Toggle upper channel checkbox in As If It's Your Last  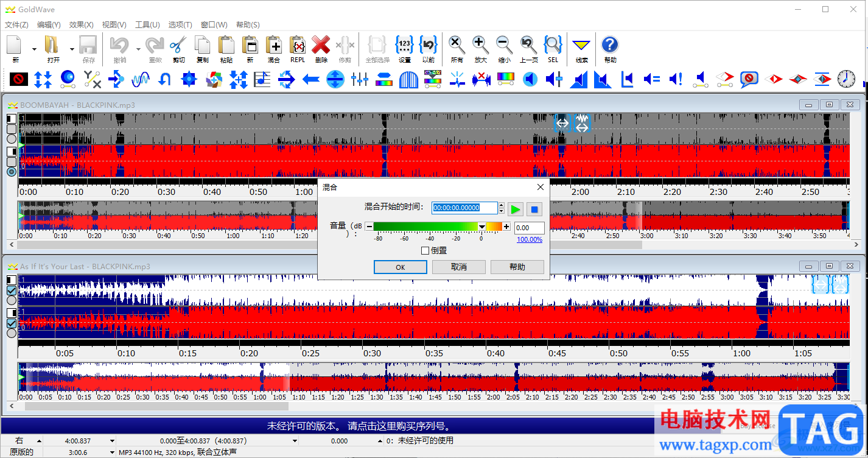(x=12, y=291)
